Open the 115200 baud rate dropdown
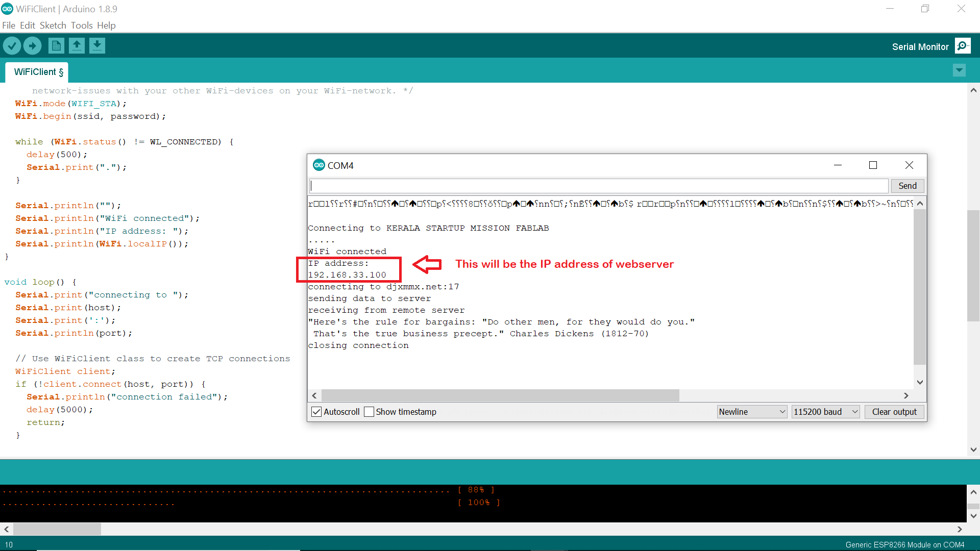Viewport: 980px width, 551px height. (x=826, y=412)
